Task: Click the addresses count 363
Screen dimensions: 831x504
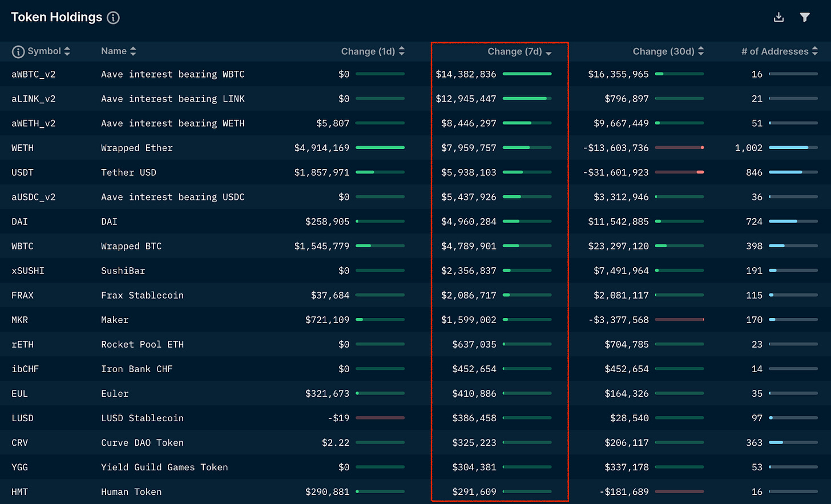Action: pos(755,442)
